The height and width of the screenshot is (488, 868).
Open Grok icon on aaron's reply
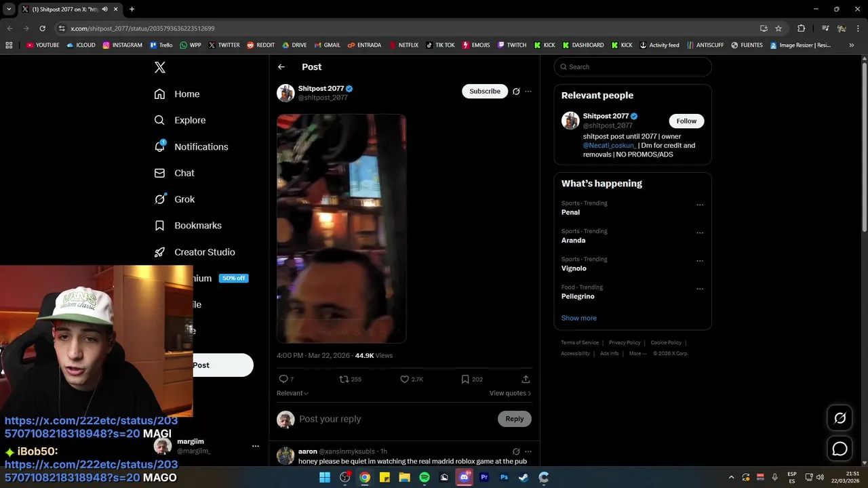516,451
